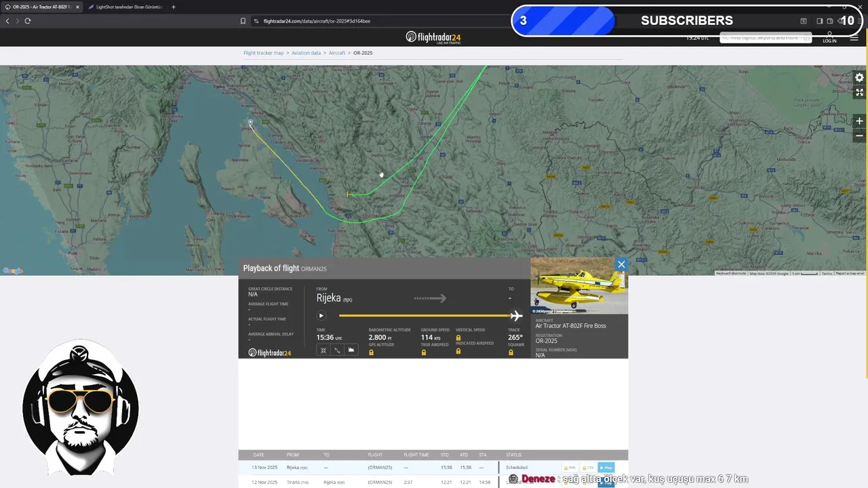This screenshot has height=488, width=868.
Task: Bookmark this page in address bar
Action: [243, 21]
